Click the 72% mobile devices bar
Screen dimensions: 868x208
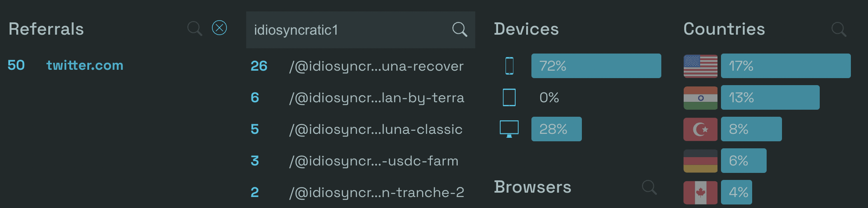pos(596,66)
